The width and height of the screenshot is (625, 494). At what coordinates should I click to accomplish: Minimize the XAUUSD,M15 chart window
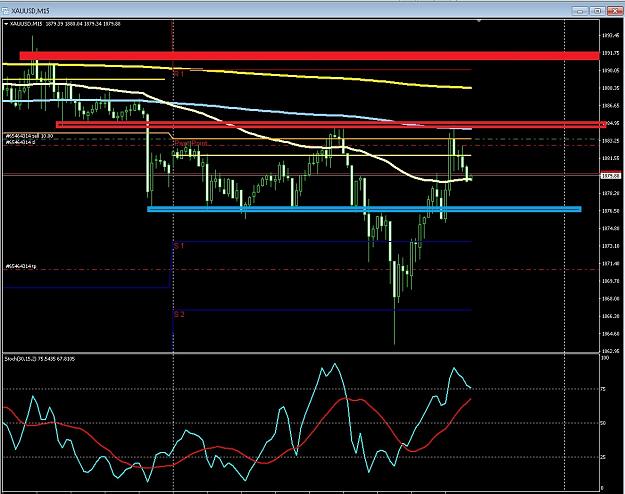(580, 11)
